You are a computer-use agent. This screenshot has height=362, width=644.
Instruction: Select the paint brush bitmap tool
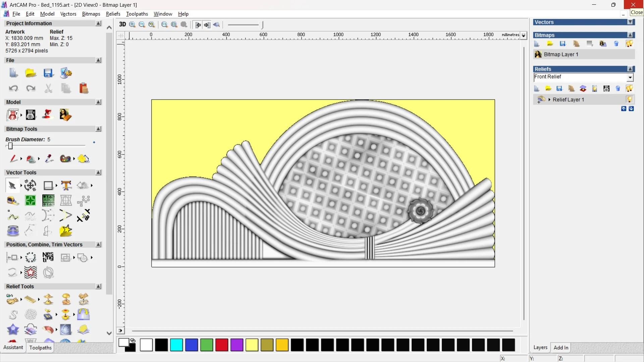pyautogui.click(x=13, y=159)
